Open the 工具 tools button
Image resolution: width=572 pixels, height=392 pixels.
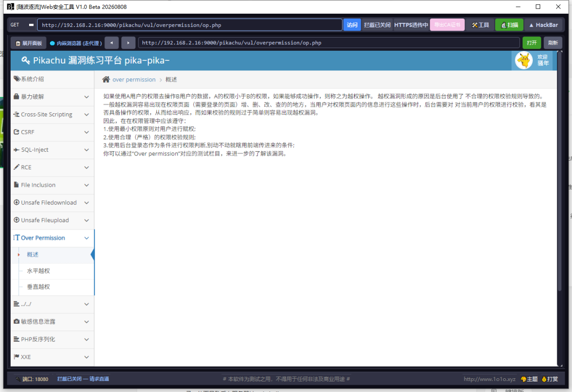[480, 25]
